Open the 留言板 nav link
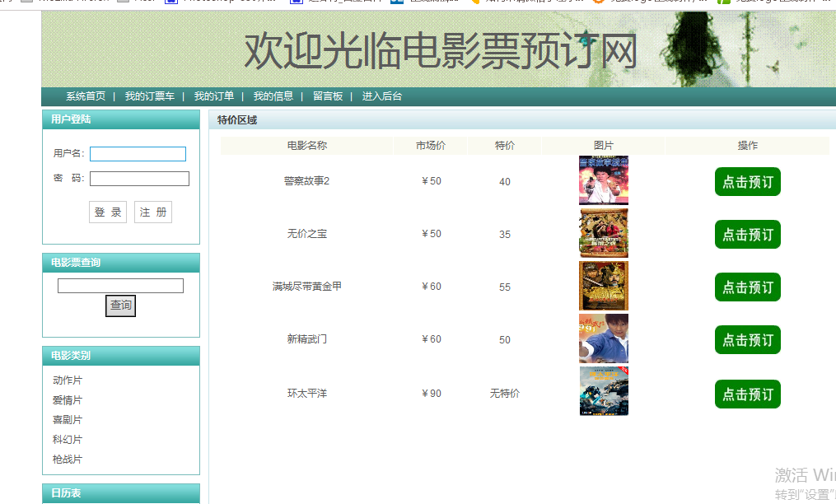This screenshot has height=504, width=836. click(327, 96)
